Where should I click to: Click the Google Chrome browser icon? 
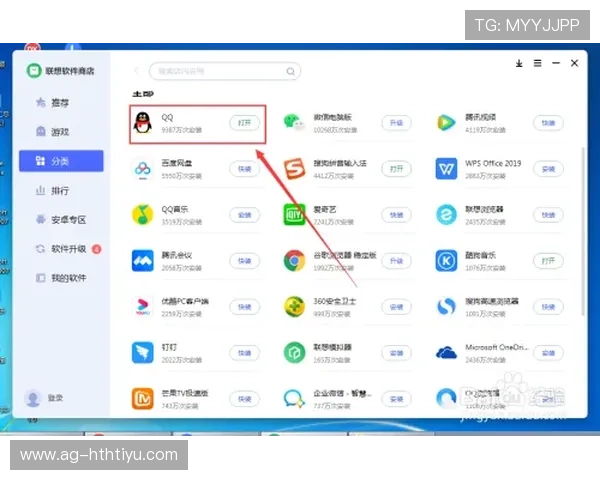[x=294, y=261]
